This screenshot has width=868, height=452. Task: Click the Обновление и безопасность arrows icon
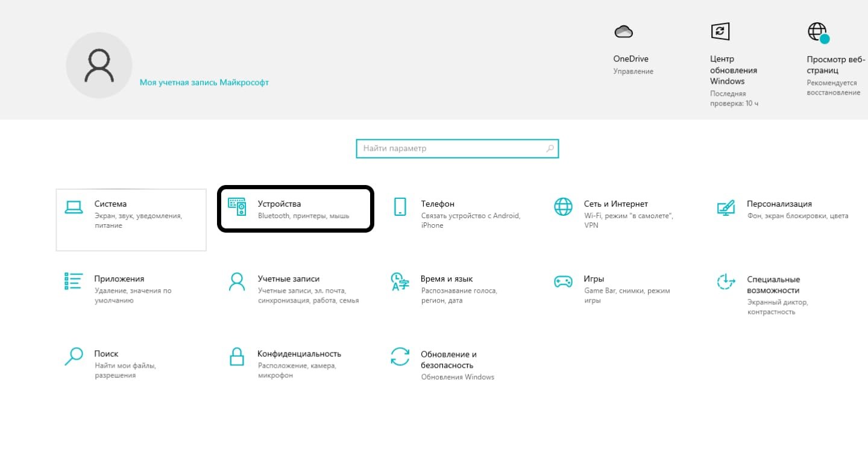[400, 356]
